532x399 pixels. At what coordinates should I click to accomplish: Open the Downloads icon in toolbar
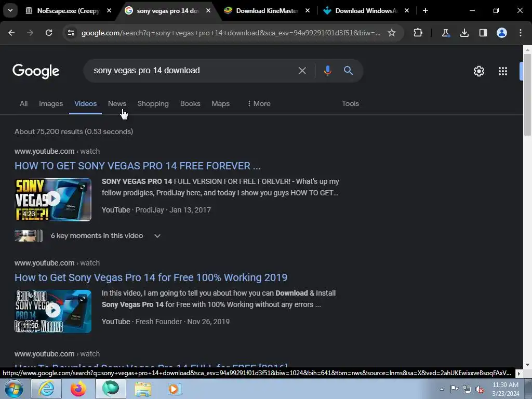[464, 33]
